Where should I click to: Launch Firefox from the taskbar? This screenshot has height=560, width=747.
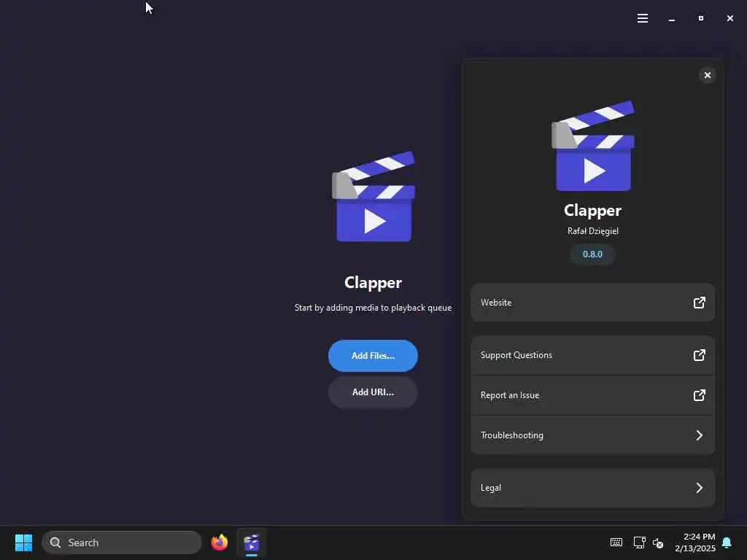219,542
